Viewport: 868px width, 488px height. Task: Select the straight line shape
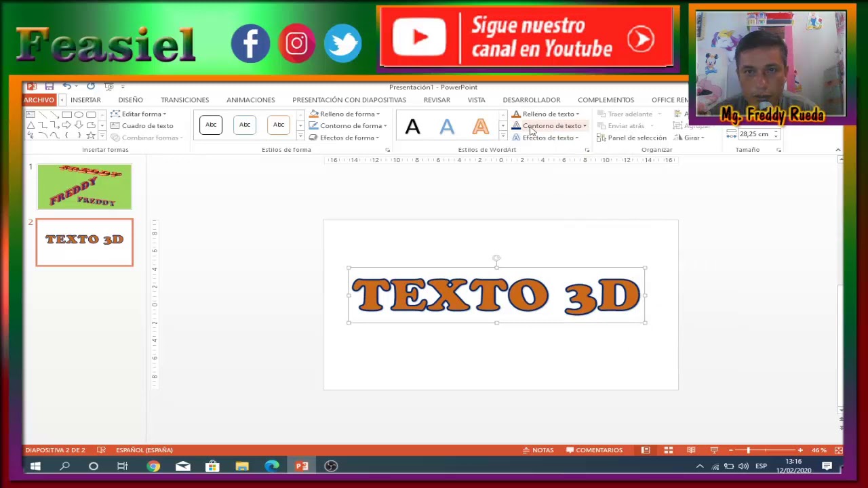(43, 115)
